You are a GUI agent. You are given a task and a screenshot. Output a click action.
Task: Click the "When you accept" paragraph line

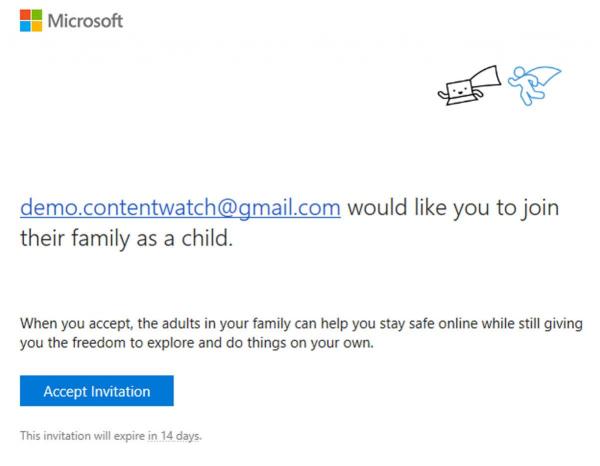point(300,325)
